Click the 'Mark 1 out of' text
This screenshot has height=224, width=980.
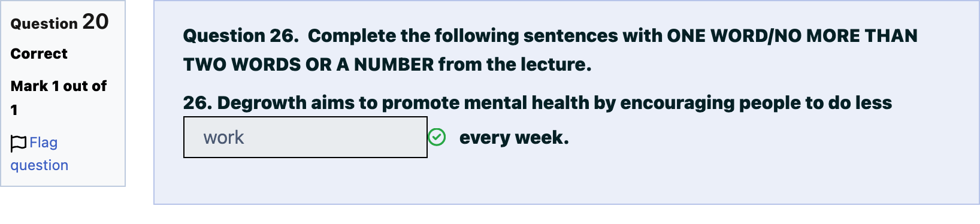pyautogui.click(x=59, y=86)
